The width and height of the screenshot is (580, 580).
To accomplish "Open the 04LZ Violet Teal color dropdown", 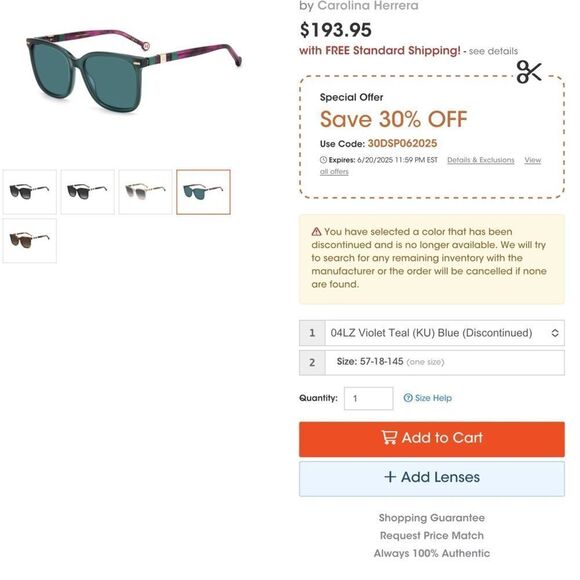I will [x=432, y=333].
